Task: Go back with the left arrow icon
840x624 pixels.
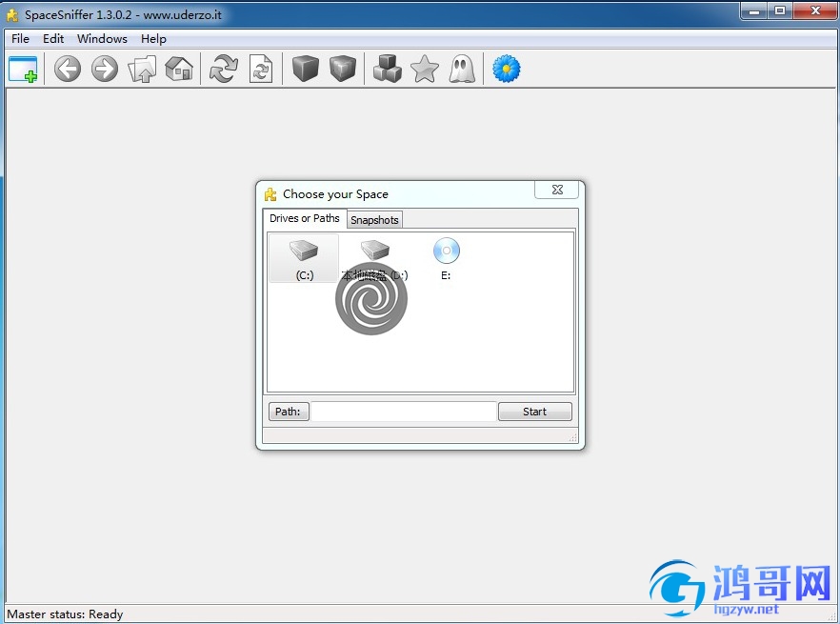Action: [x=68, y=70]
